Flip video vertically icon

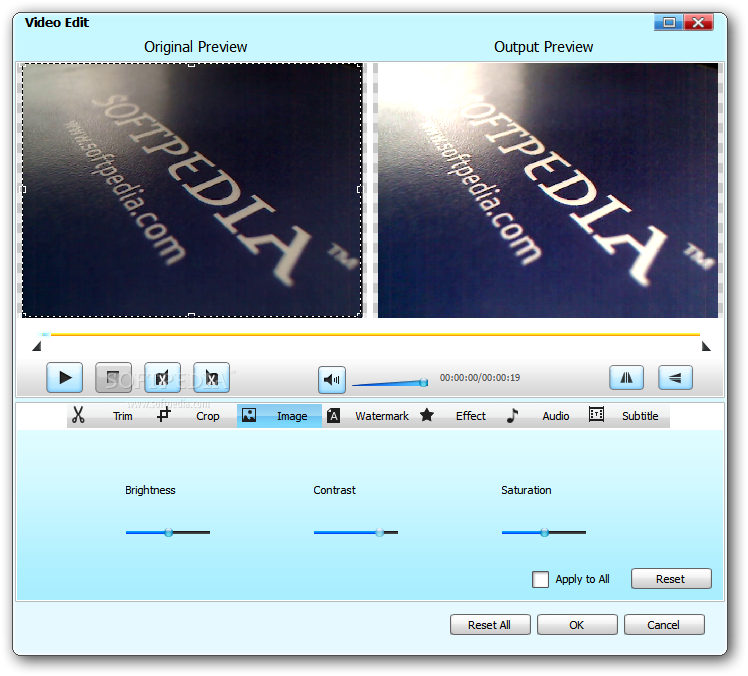[675, 378]
